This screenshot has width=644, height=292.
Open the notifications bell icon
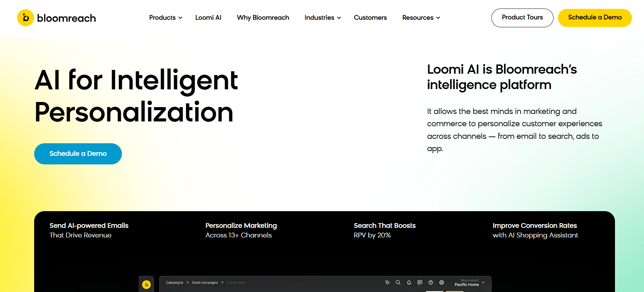(x=409, y=282)
